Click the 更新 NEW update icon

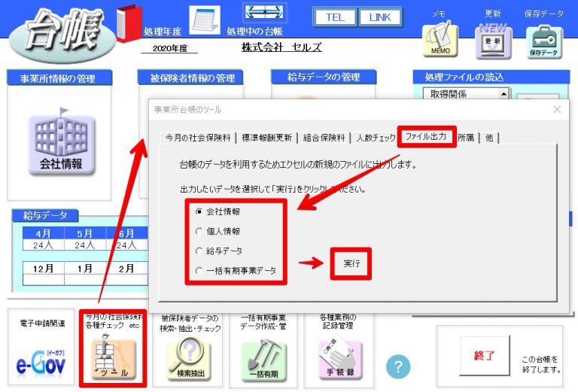[x=494, y=41]
